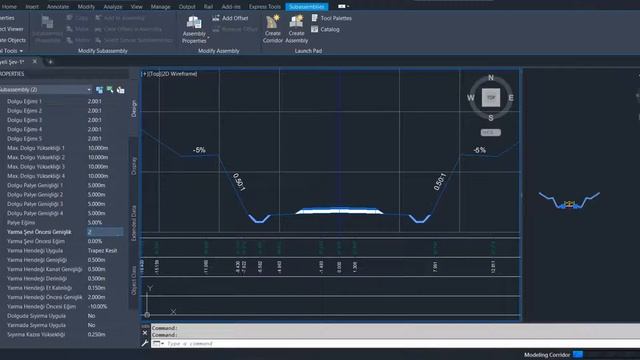Open the Express Tools ribbon tab
The height and width of the screenshot is (360, 640).
tap(264, 7)
